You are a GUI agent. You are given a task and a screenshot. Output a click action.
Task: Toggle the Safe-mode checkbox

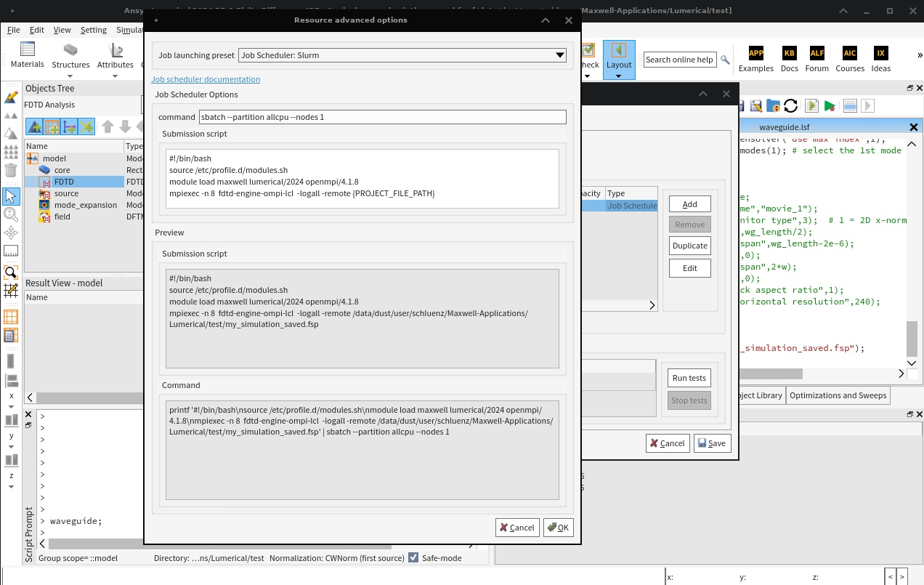(x=413, y=558)
